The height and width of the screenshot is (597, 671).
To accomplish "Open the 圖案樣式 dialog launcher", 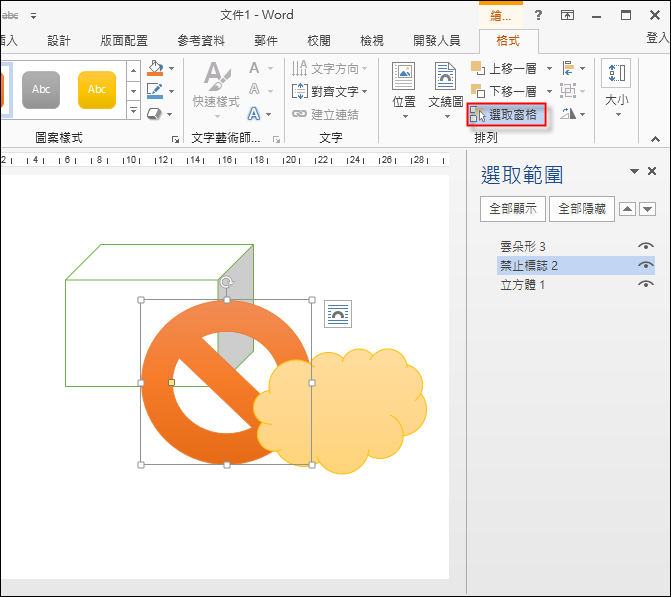I will click(x=175, y=139).
